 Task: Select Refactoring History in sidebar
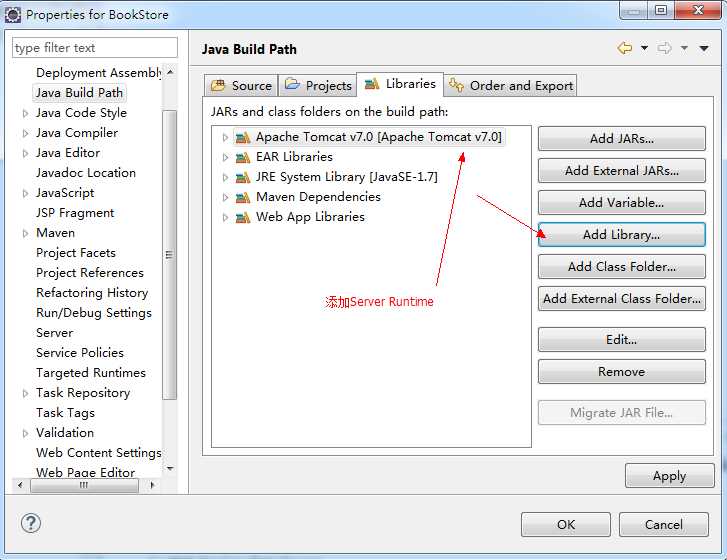tap(92, 293)
